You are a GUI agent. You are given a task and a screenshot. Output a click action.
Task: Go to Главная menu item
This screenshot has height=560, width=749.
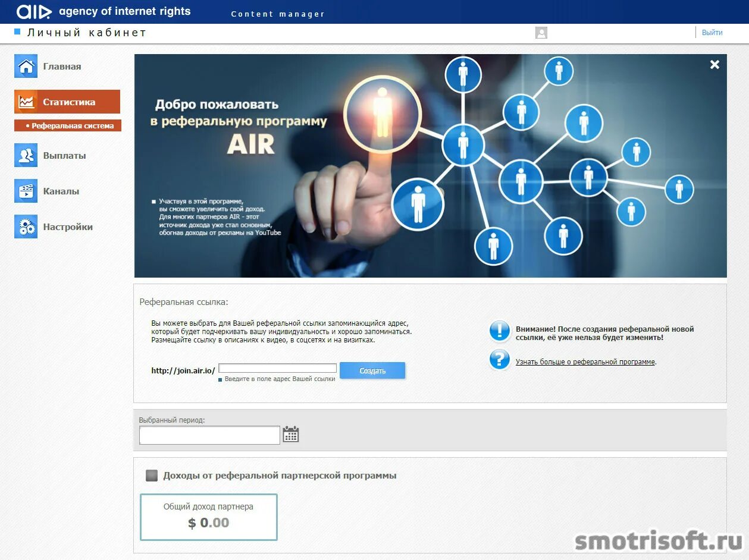point(62,67)
